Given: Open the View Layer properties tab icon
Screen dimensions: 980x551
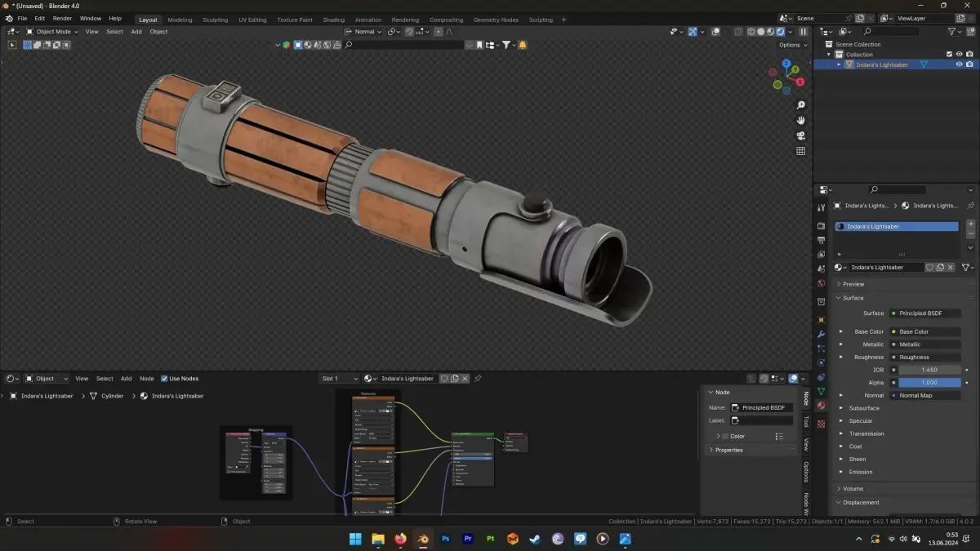Looking at the screenshot, I should click(821, 254).
